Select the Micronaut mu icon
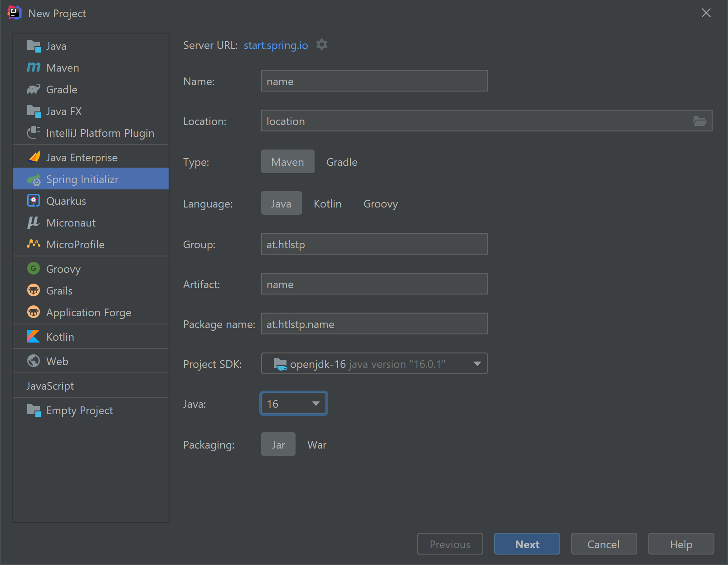Screen dimensions: 728x565 click(x=34, y=222)
